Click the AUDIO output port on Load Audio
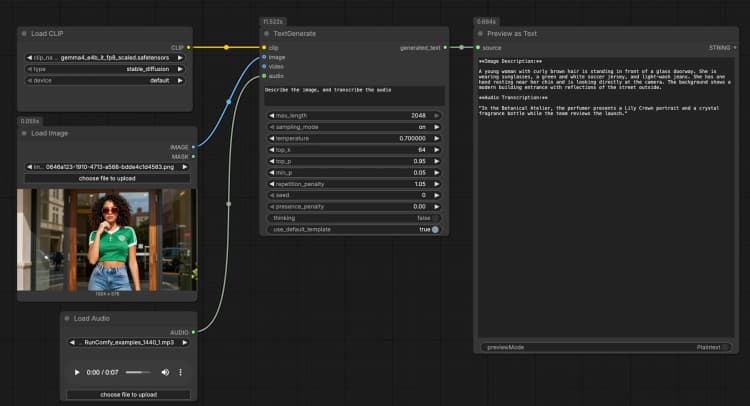Viewport: 750px width, 406px height. click(x=193, y=332)
